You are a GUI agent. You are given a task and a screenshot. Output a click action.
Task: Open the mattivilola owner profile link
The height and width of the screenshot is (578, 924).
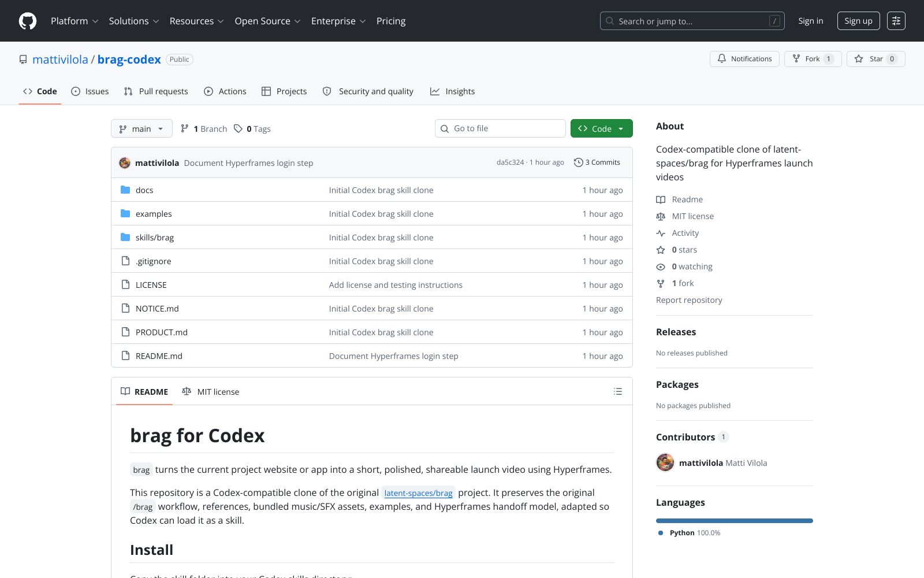[x=60, y=60]
